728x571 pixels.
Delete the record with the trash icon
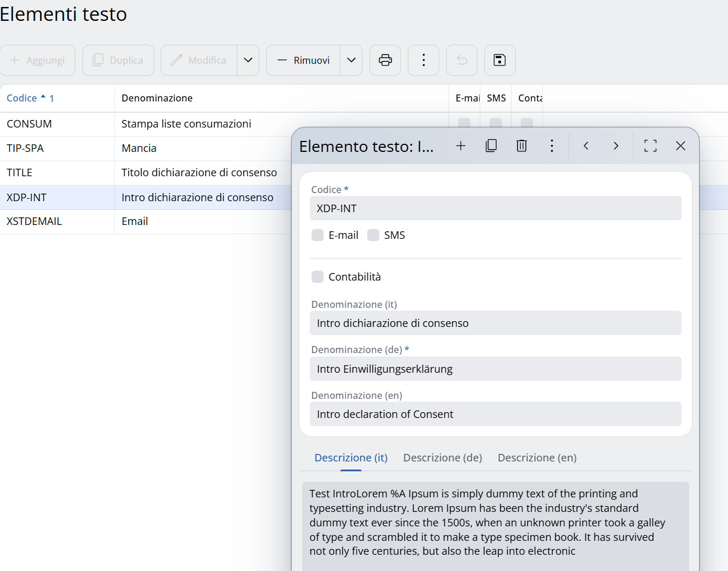point(521,146)
